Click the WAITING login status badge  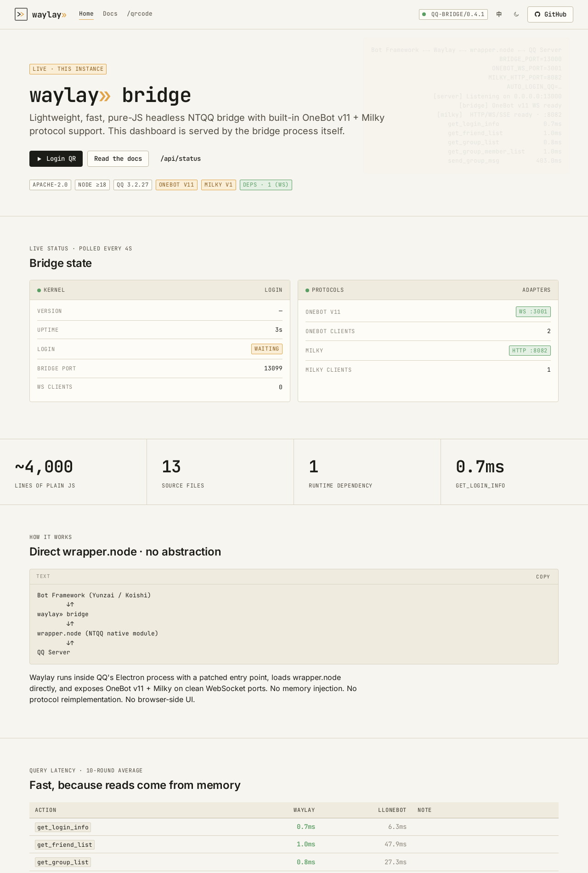[x=267, y=349]
